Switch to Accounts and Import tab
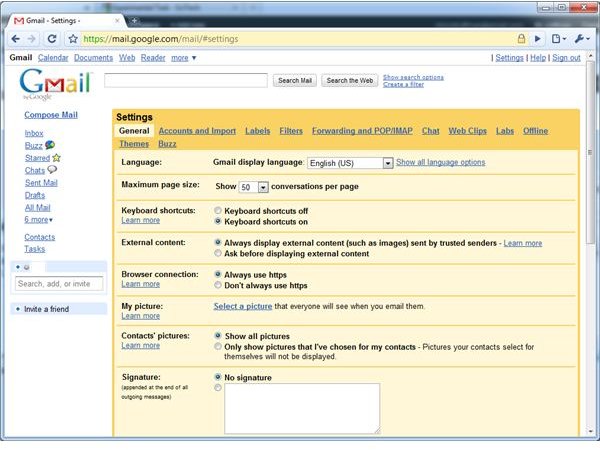The height and width of the screenshot is (450, 600). pyautogui.click(x=197, y=131)
